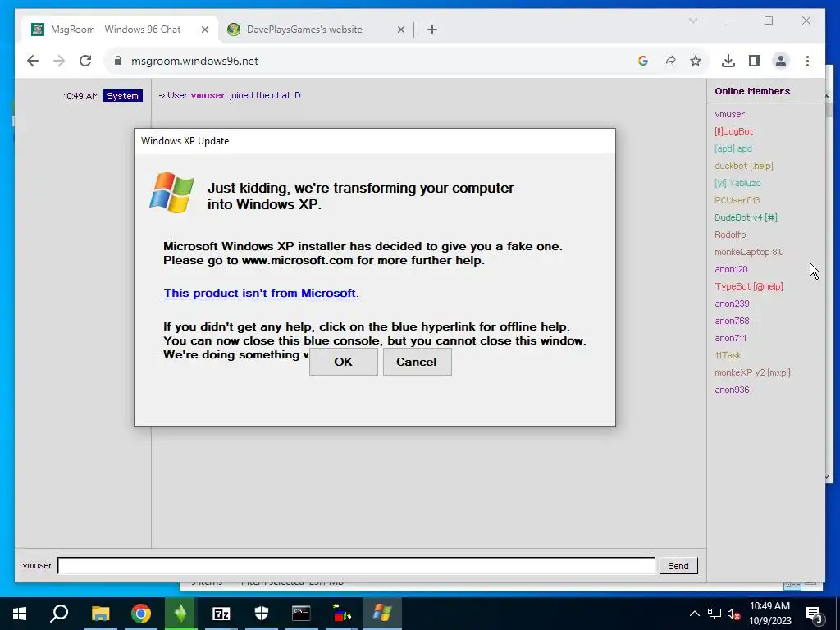Click OK in Windows XP Update dialog

point(344,362)
